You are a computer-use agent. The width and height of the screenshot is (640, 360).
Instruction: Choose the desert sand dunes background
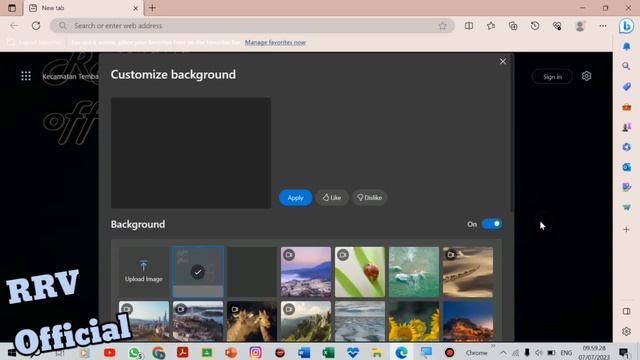(x=468, y=272)
